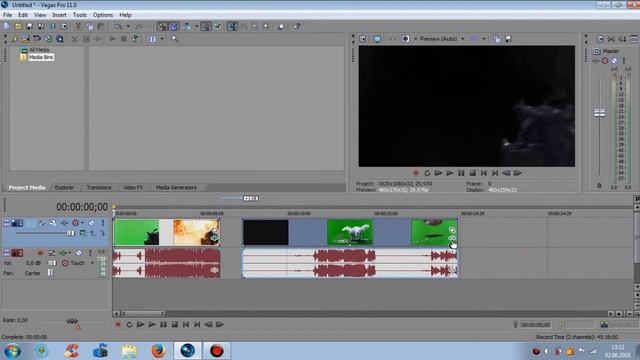This screenshot has width=640, height=360.
Task: Click the Master volume fader
Action: point(600,113)
